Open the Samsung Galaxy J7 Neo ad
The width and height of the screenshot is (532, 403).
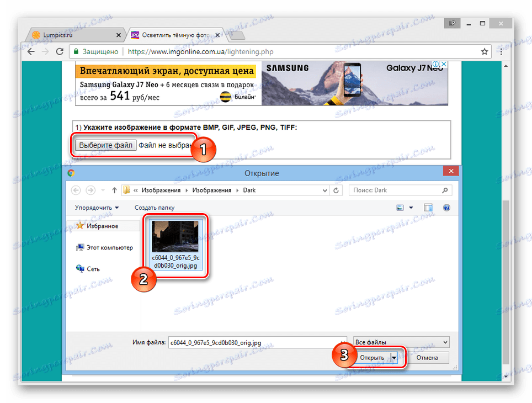(261, 83)
